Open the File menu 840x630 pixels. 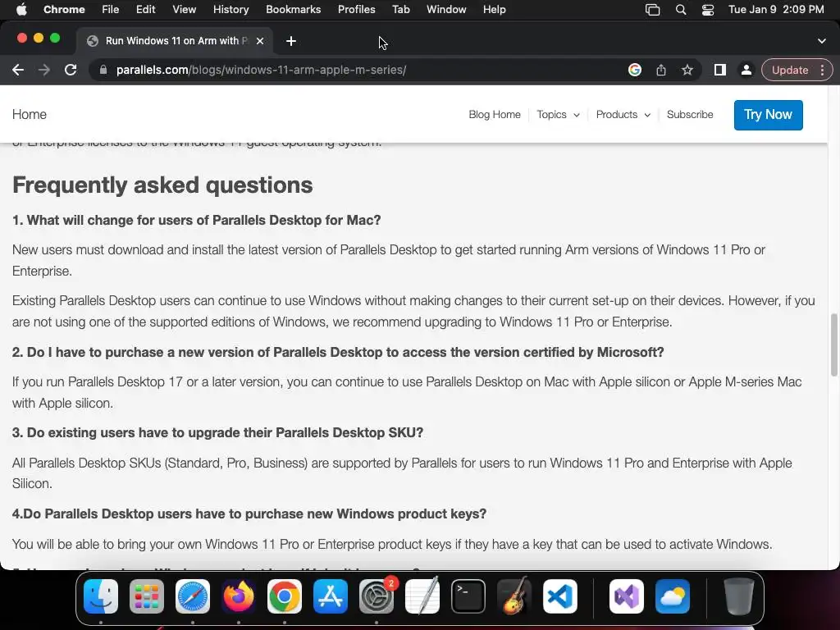point(111,10)
